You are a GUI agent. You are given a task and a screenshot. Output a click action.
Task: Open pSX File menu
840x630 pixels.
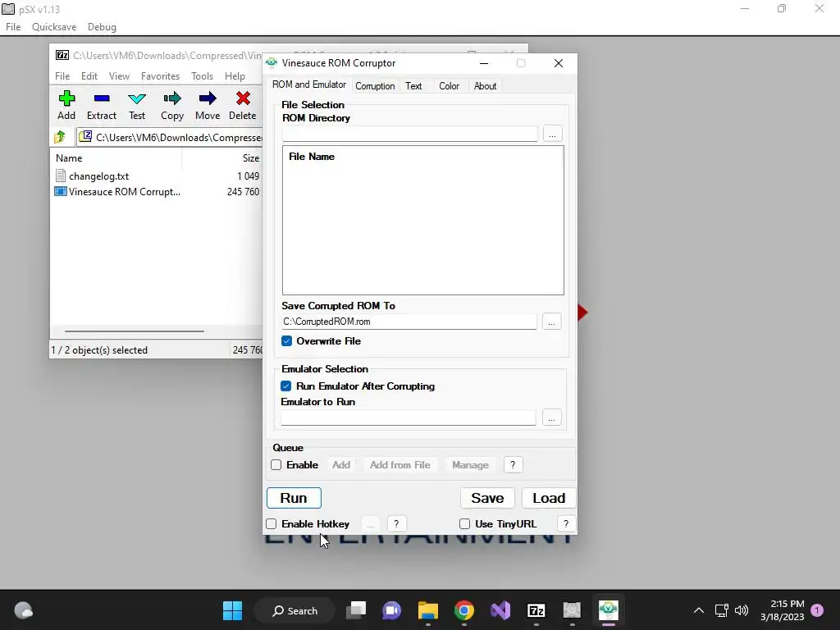[13, 27]
